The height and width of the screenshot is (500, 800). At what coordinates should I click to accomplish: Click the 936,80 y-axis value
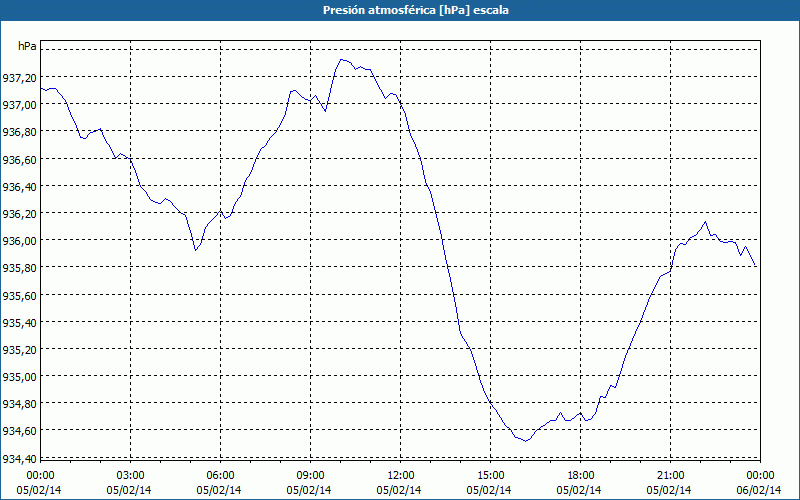click(19, 132)
